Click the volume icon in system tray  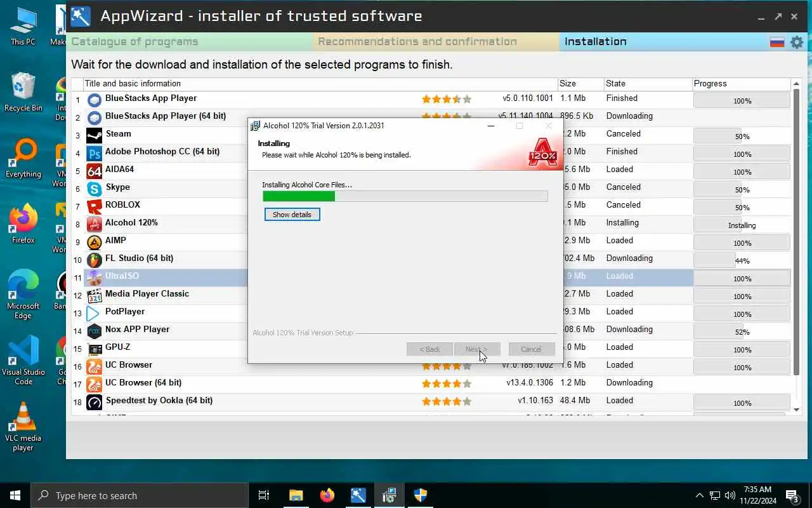pos(730,495)
